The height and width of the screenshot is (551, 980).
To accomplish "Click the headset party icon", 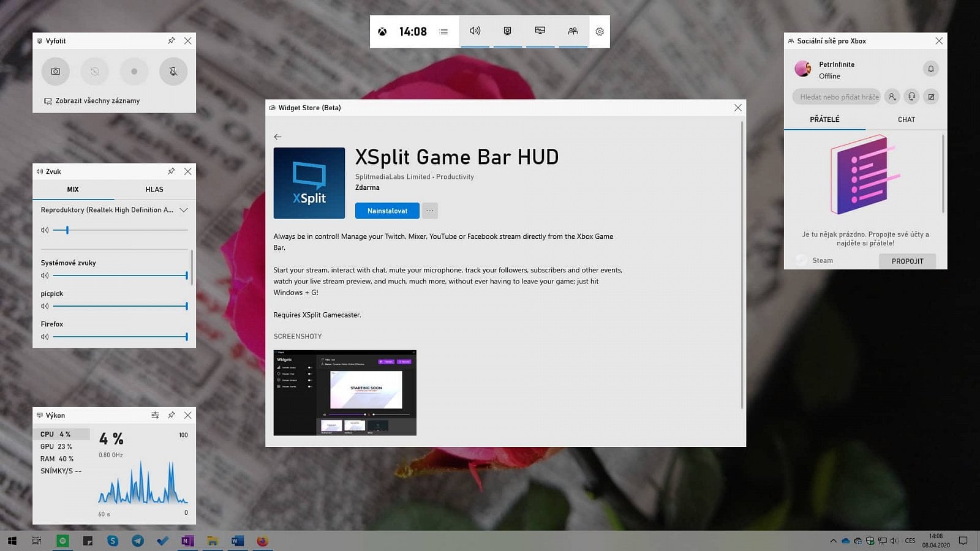I will [912, 97].
